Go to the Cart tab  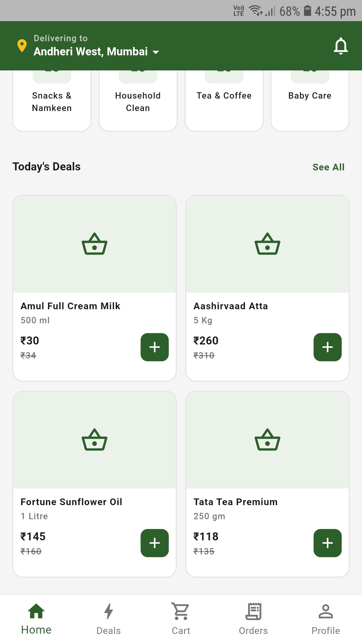[181, 620]
